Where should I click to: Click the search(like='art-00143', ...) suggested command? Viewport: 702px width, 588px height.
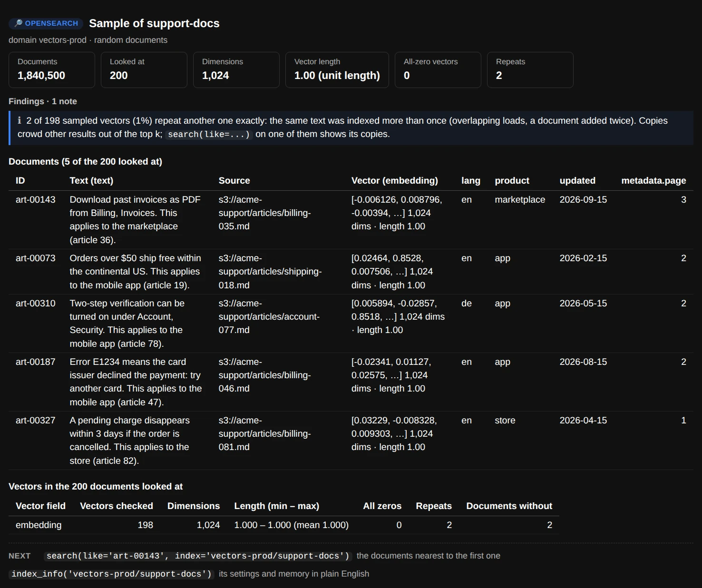pos(198,556)
